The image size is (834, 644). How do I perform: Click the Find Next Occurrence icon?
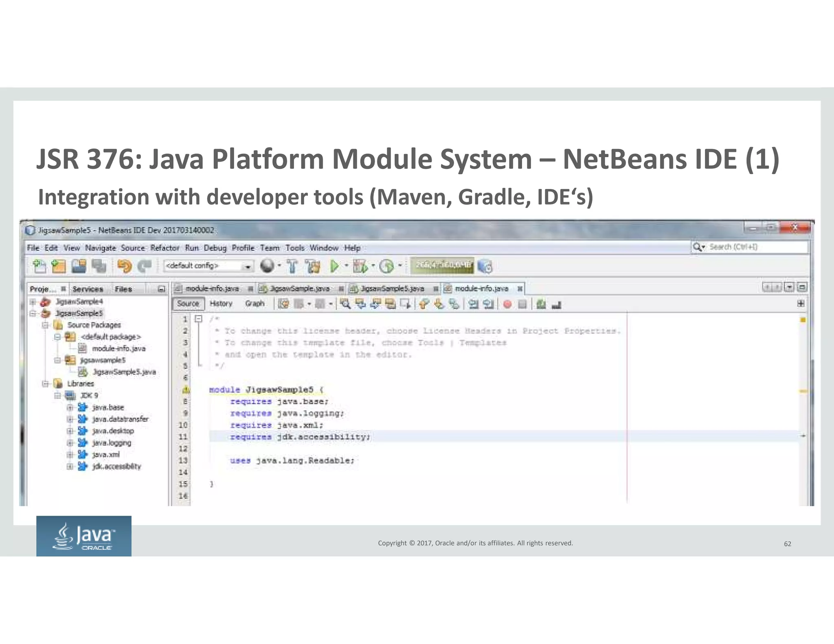coord(375,304)
